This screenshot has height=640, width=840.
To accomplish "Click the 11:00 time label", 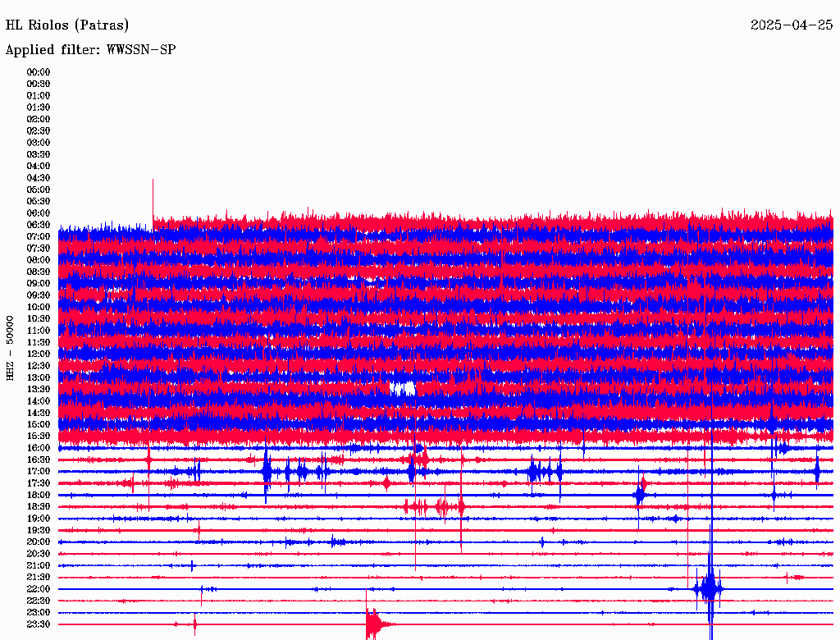I will coord(39,331).
